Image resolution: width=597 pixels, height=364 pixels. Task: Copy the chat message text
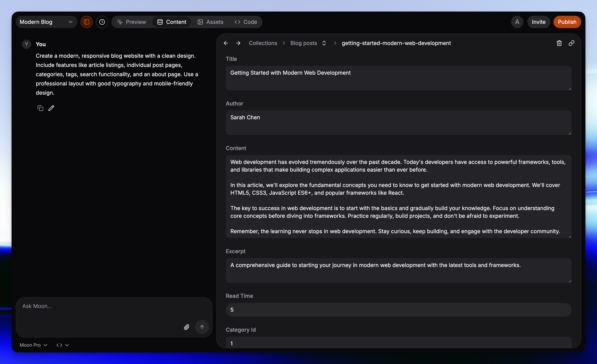coord(40,108)
